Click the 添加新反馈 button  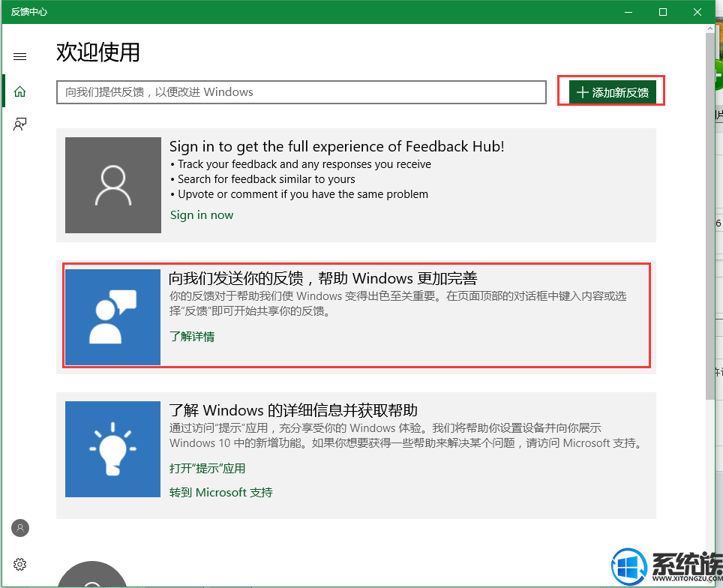tap(612, 92)
